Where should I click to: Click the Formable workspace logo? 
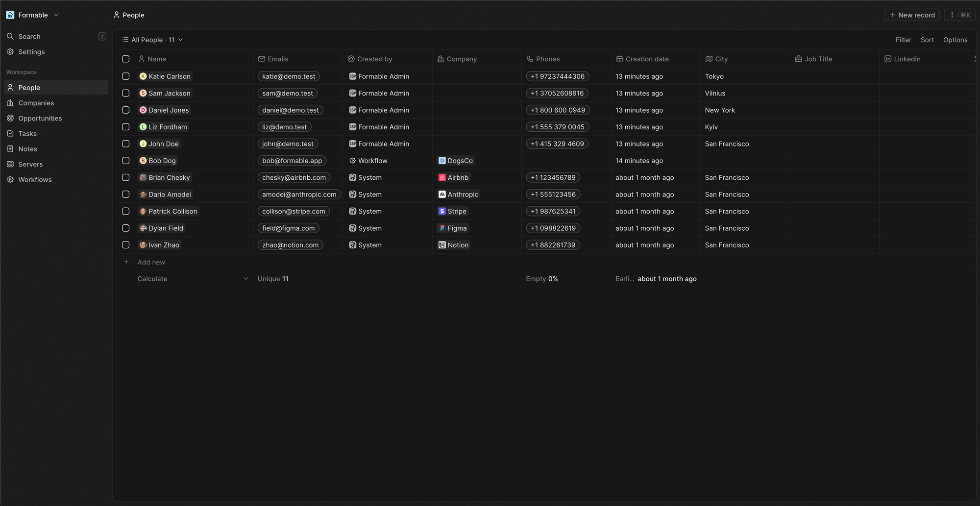point(10,15)
